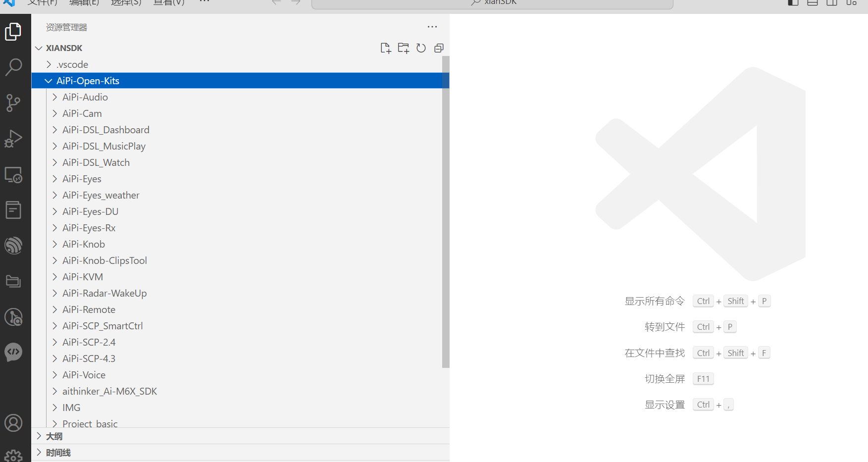Open the Explorer view in activity bar
868x462 pixels.
[x=13, y=32]
